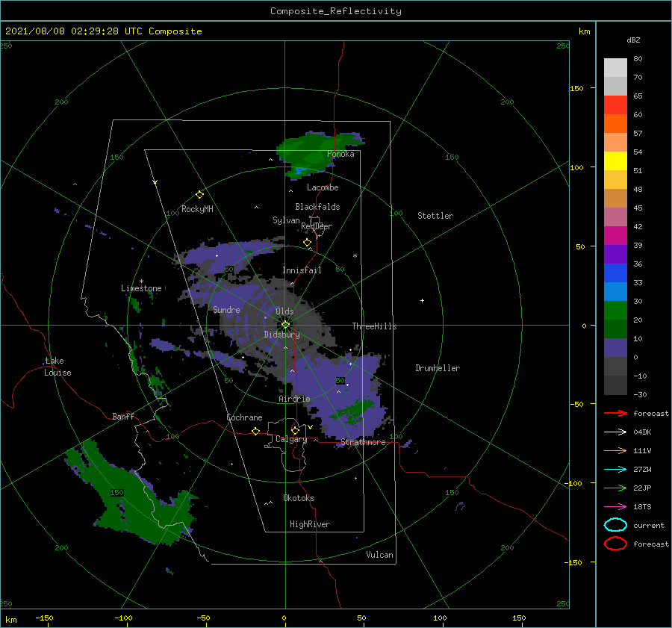Select the magenta 18TS arrow icon

point(615,507)
